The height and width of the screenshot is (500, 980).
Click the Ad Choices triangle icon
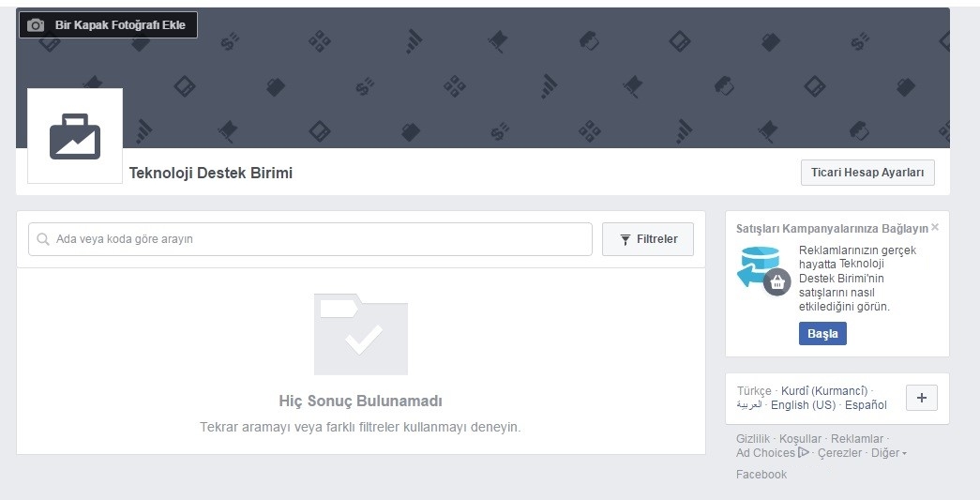804,452
